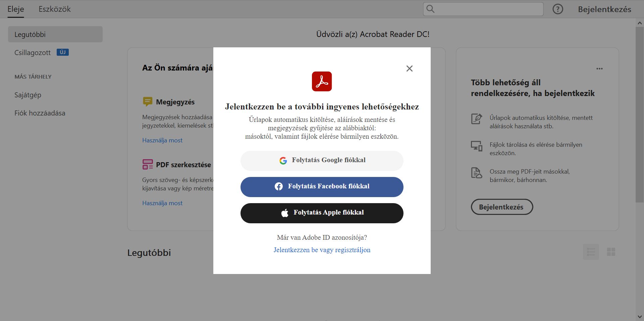Click the Megjegyzés comment icon

(x=147, y=101)
